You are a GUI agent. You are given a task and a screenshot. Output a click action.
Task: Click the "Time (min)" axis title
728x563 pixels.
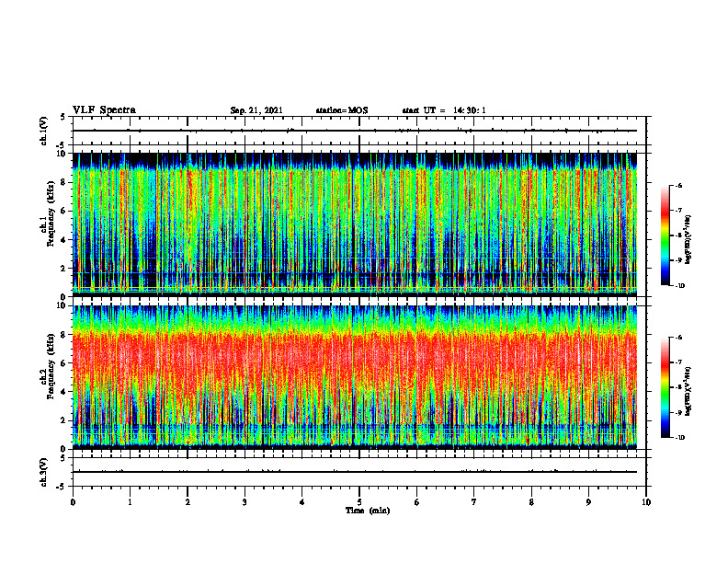point(368,511)
